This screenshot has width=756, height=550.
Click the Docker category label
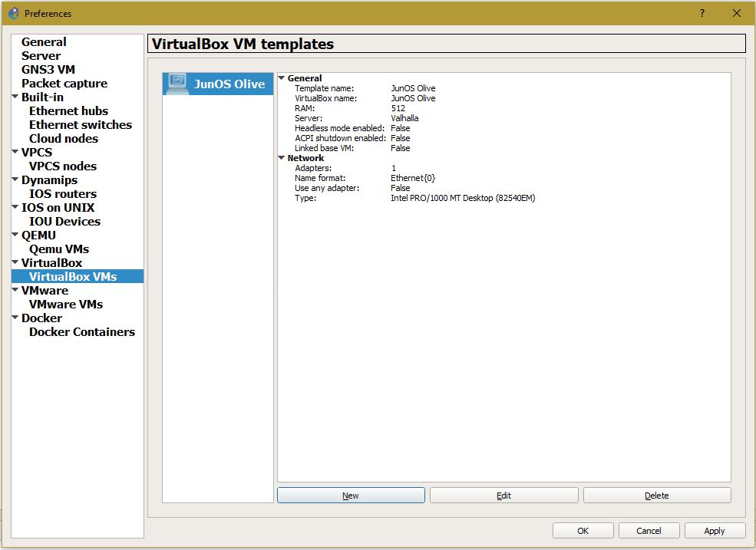pos(41,318)
